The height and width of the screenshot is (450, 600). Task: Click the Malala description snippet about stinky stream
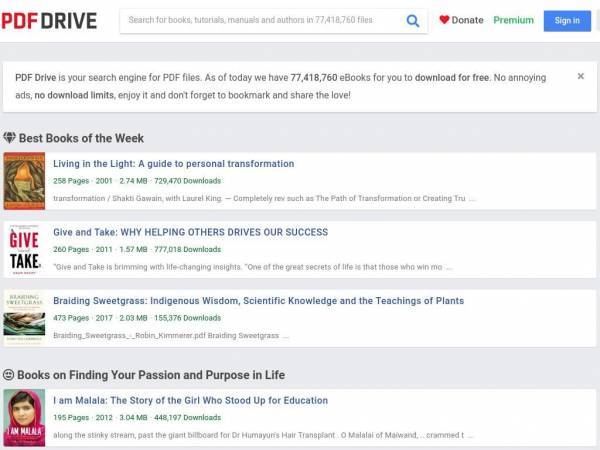[x=263, y=435]
